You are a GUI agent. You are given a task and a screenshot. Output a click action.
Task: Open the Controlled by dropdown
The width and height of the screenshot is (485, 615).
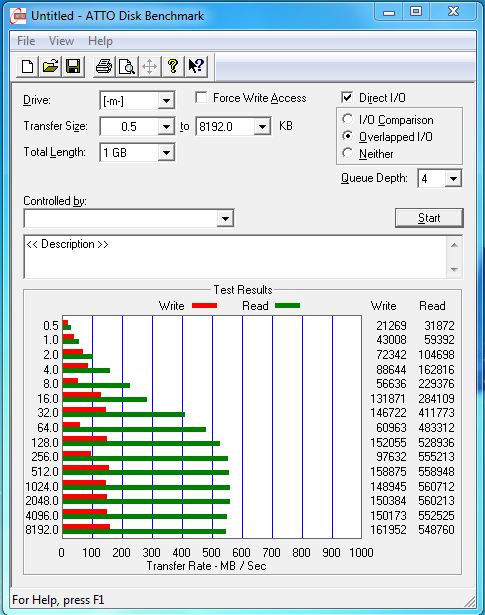click(225, 218)
